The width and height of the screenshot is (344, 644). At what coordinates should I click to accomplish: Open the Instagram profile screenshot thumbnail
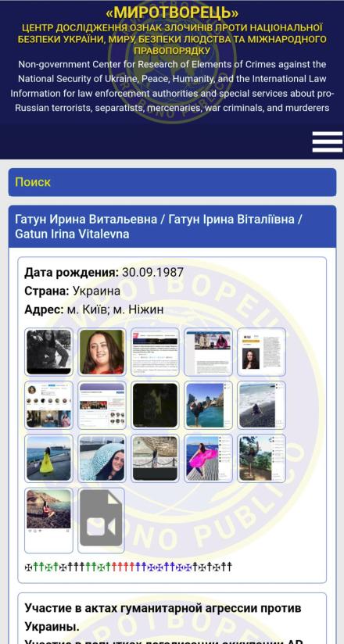coord(49,406)
